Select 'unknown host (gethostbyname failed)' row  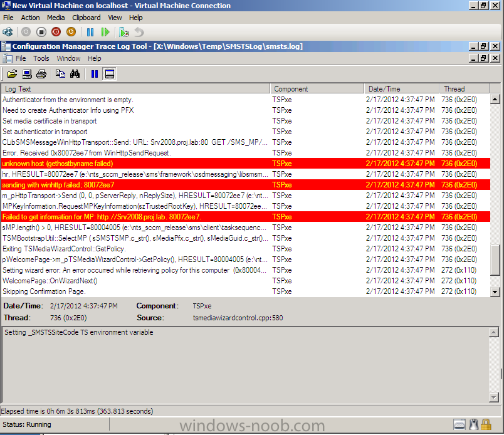point(246,164)
